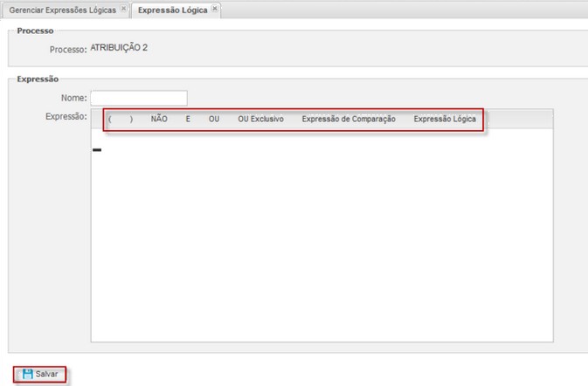This screenshot has width=588, height=386.
Task: Click inside the expression editing area
Action: [322, 235]
